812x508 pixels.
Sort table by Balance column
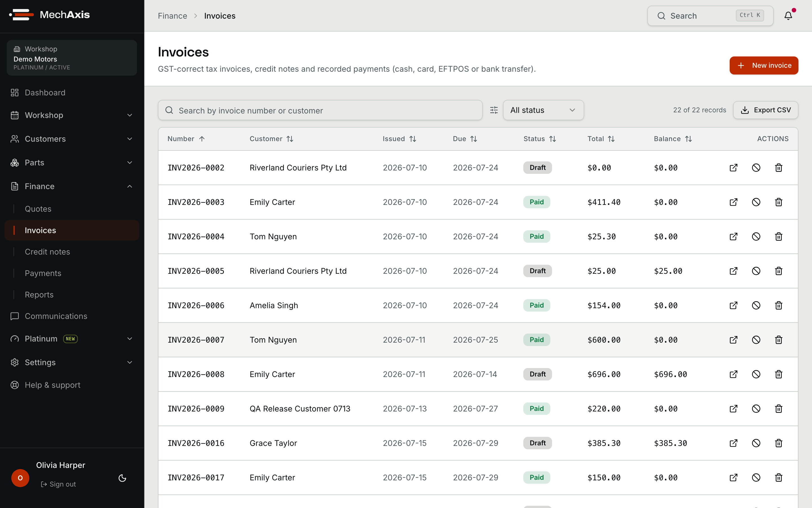(x=673, y=139)
